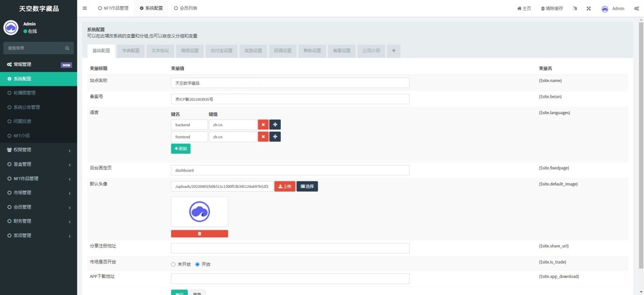Open the 支付宝设置 config tab
This screenshot has height=295, width=644.
click(221, 51)
